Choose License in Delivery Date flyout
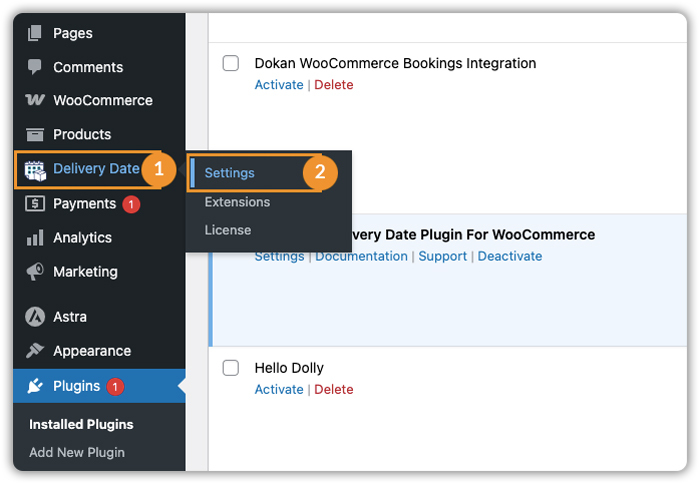 [228, 230]
